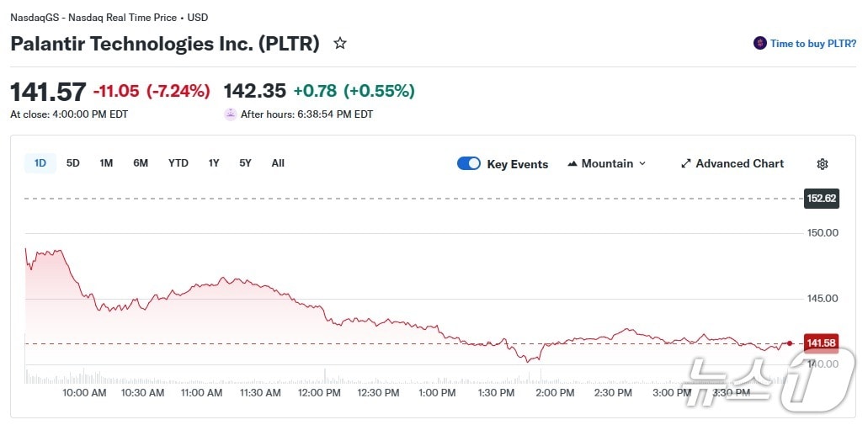Select the 1M range tab

(x=106, y=163)
